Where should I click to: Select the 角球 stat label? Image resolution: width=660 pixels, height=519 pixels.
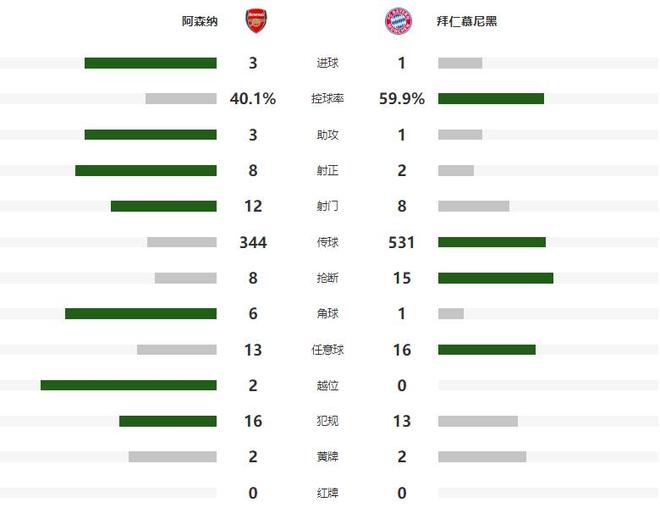click(x=326, y=314)
